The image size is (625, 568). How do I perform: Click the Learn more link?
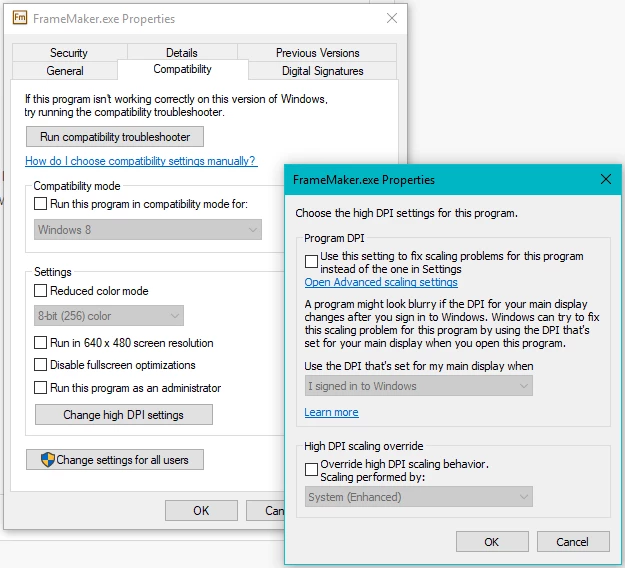[331, 412]
